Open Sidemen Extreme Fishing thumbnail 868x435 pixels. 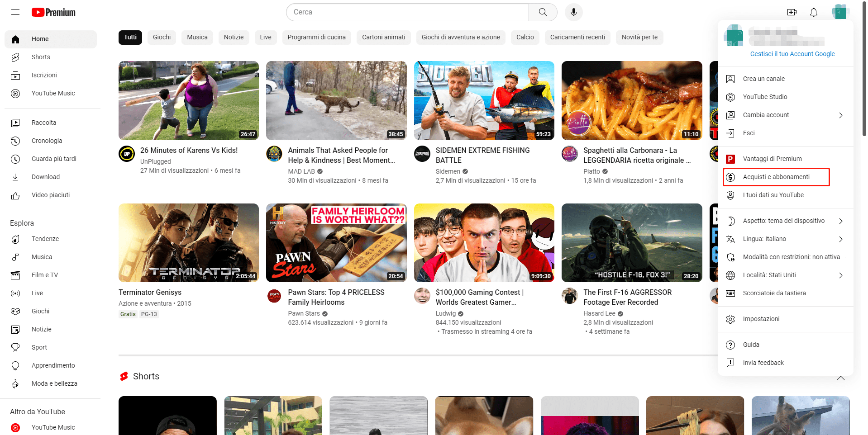click(x=484, y=100)
